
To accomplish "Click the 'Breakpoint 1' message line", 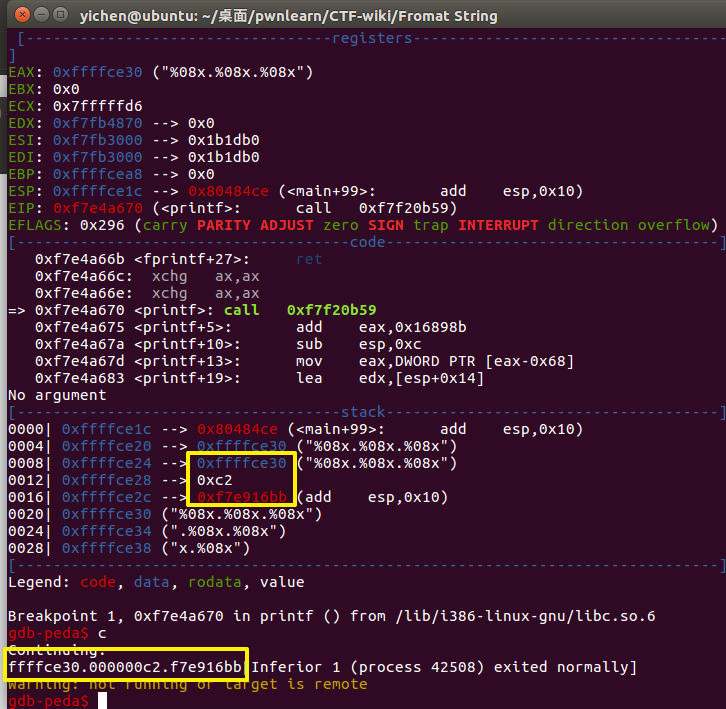I will tap(332, 616).
